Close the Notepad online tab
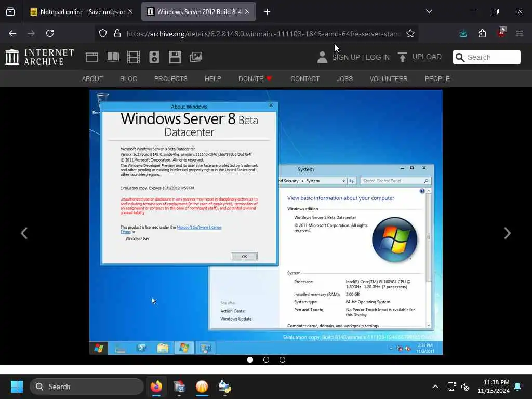532x399 pixels. click(x=130, y=11)
